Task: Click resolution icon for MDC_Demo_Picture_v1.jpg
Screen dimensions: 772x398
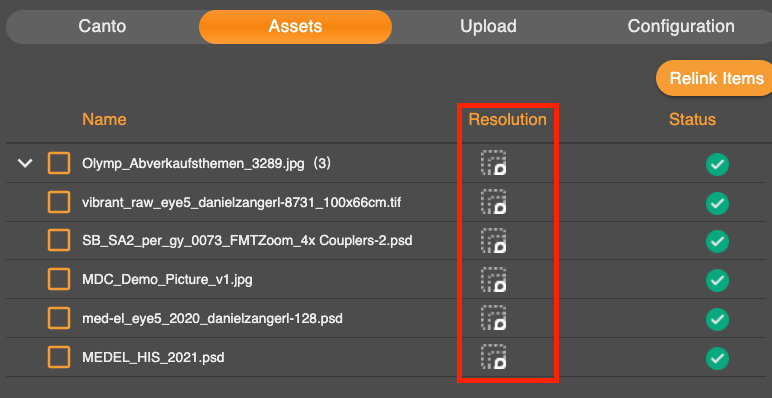Action: click(x=494, y=279)
